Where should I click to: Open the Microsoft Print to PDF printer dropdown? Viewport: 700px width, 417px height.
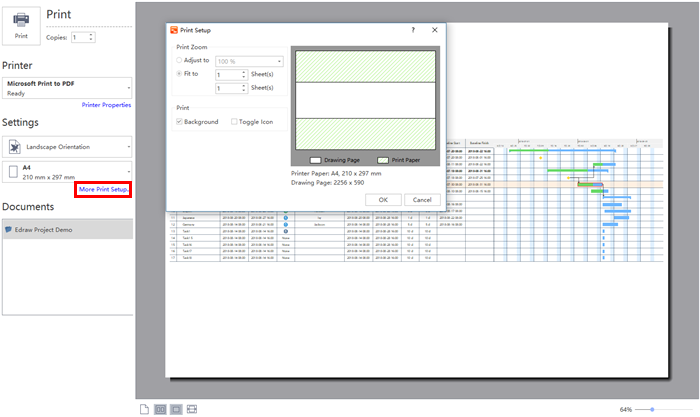tap(66, 87)
